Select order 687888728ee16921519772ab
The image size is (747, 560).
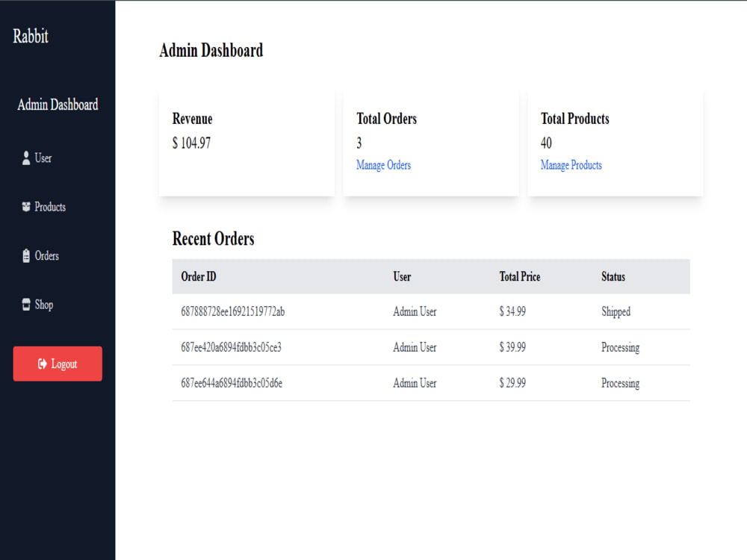(232, 311)
